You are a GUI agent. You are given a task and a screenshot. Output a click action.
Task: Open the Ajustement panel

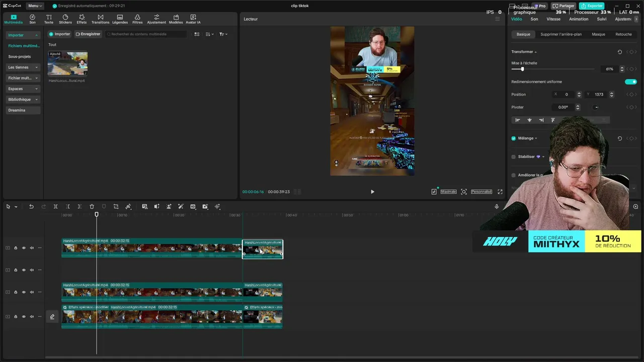pyautogui.click(x=156, y=19)
